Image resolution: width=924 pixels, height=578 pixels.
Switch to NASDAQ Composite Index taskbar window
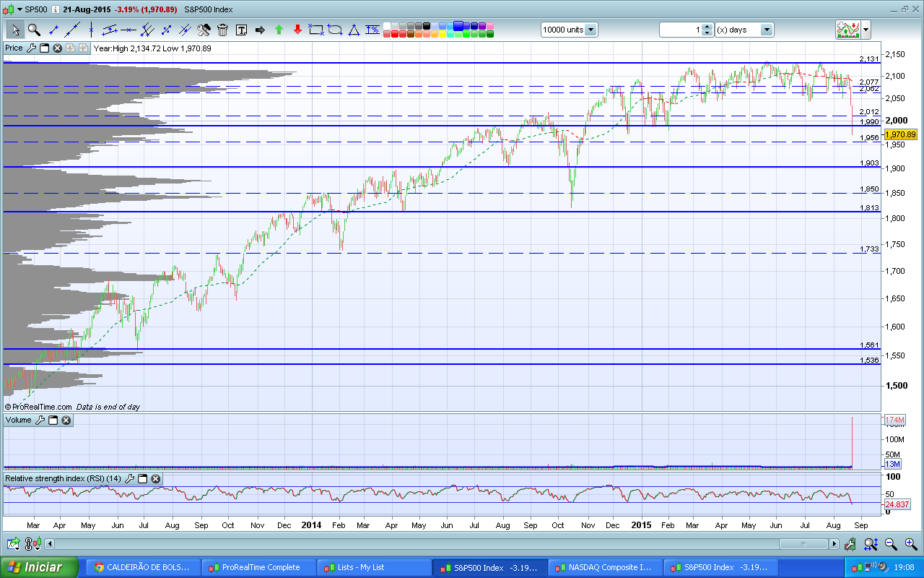tap(605, 567)
